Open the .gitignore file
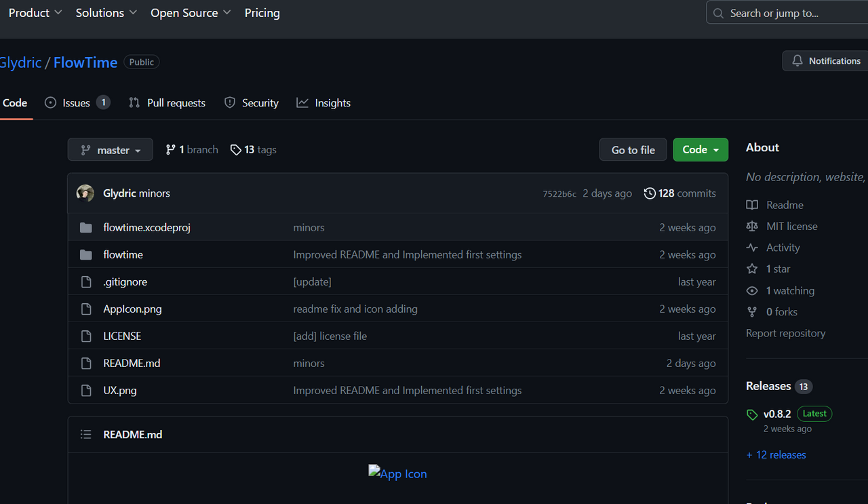This screenshot has width=868, height=504. tap(125, 282)
